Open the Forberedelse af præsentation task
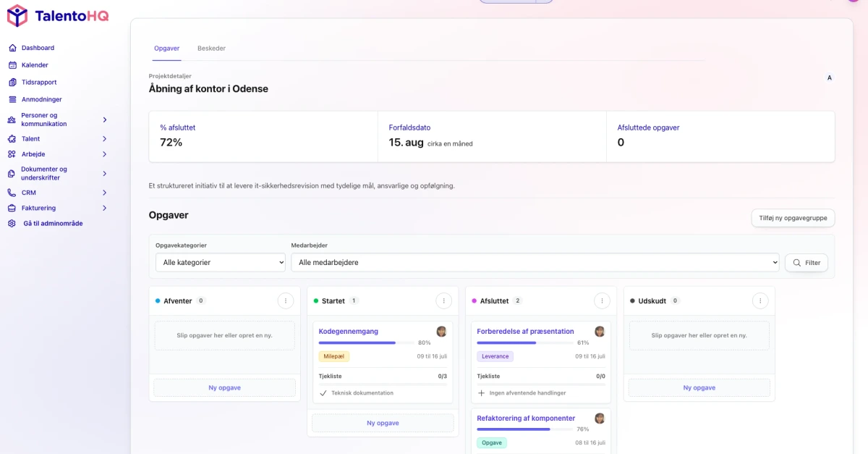 click(x=525, y=332)
